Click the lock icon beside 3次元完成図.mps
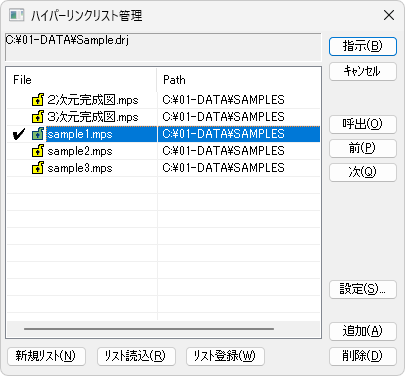Screen dimensions: 405x376 pos(38,117)
